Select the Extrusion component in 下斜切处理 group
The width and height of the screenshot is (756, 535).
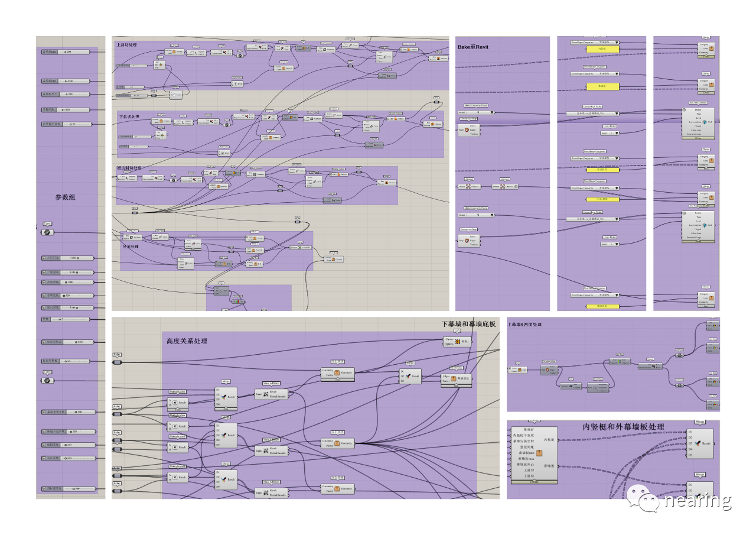432,124
